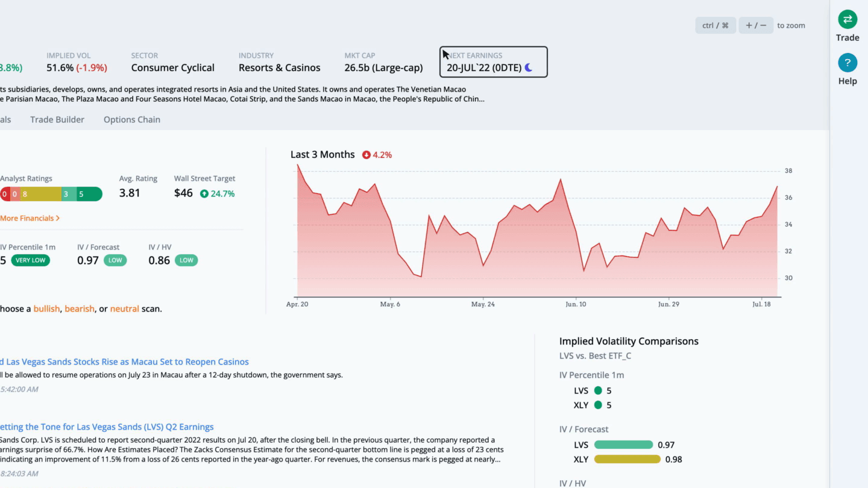Select the neutral scan link
This screenshot has height=488, width=868.
[124, 308]
